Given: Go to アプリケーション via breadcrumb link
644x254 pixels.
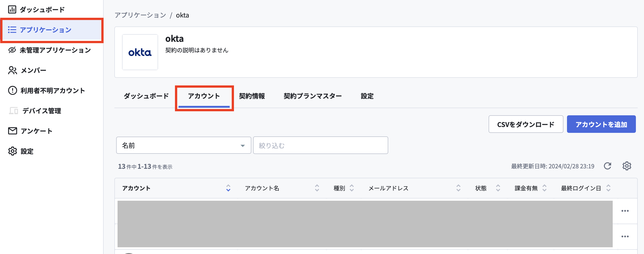Looking at the screenshot, I should coord(141,15).
